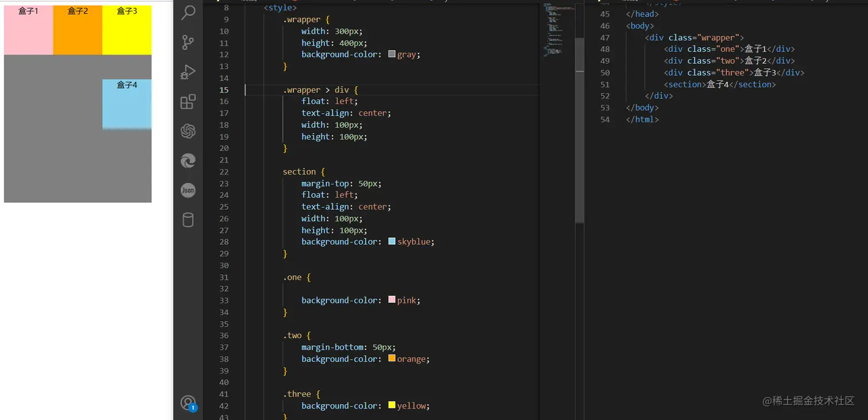Click the ".three {" selector
Screen dimensions: 868x420
click(301, 394)
